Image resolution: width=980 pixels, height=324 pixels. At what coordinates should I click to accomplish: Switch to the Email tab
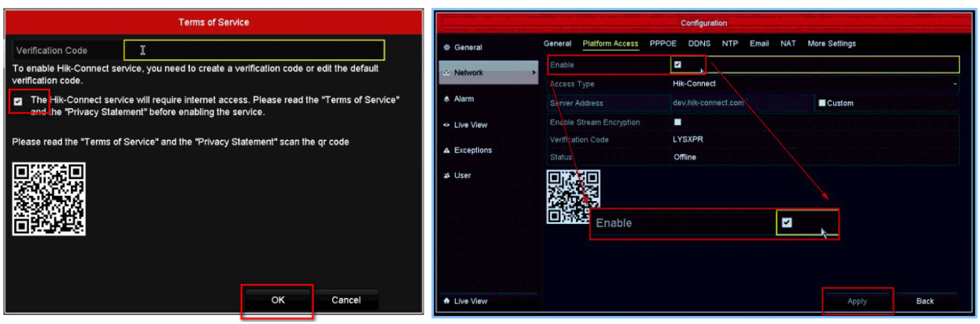[759, 44]
